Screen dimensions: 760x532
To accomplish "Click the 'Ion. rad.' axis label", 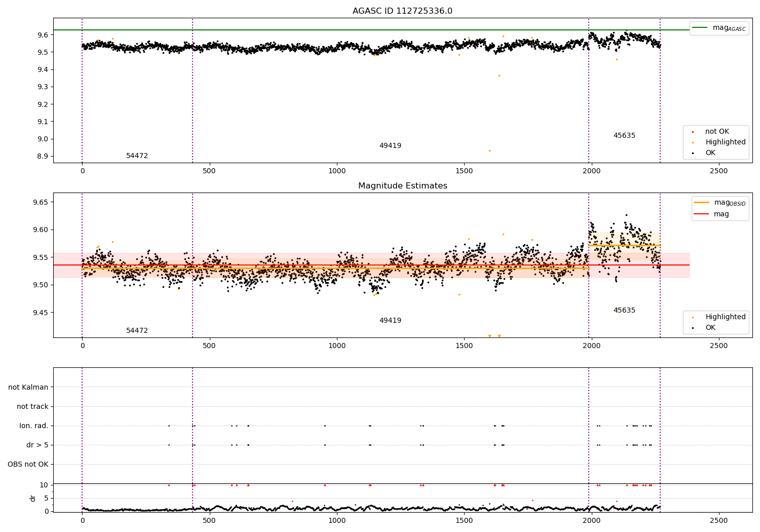I will click(34, 426).
